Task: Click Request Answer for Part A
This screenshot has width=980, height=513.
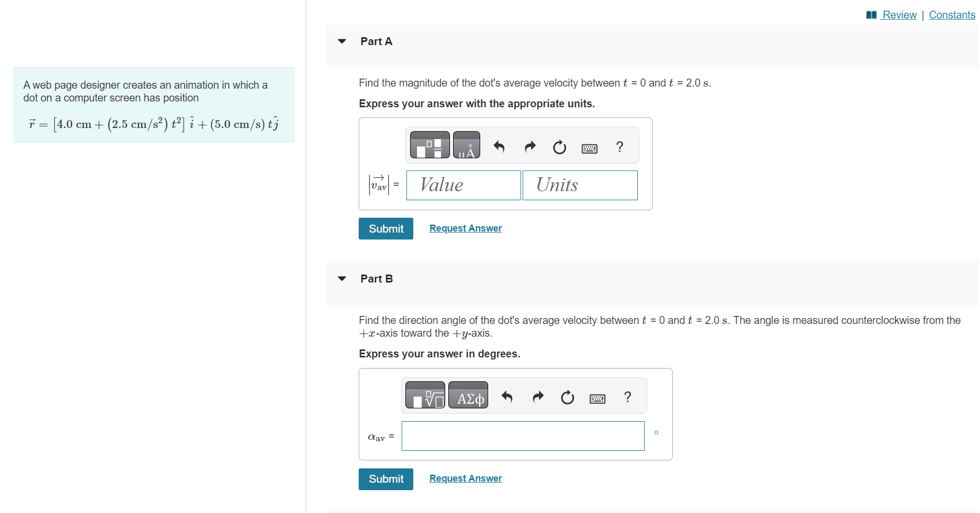Action: coord(465,228)
